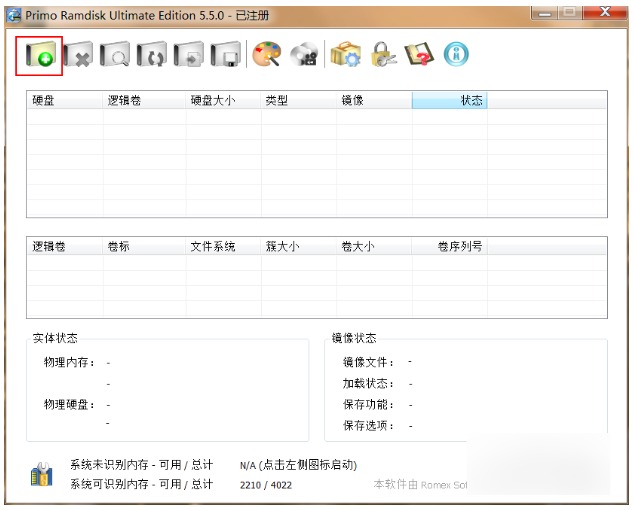
Task: Sort by 簇大小 column header
Action: click(x=299, y=246)
